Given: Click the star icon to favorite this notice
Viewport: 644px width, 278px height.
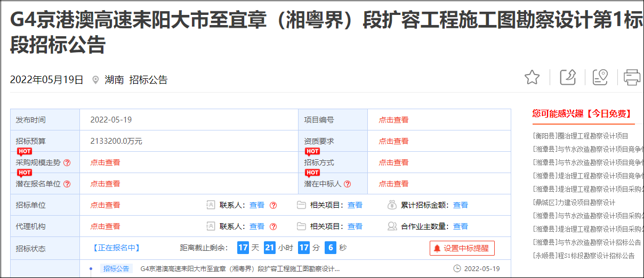Looking at the screenshot, I should click(x=532, y=78).
